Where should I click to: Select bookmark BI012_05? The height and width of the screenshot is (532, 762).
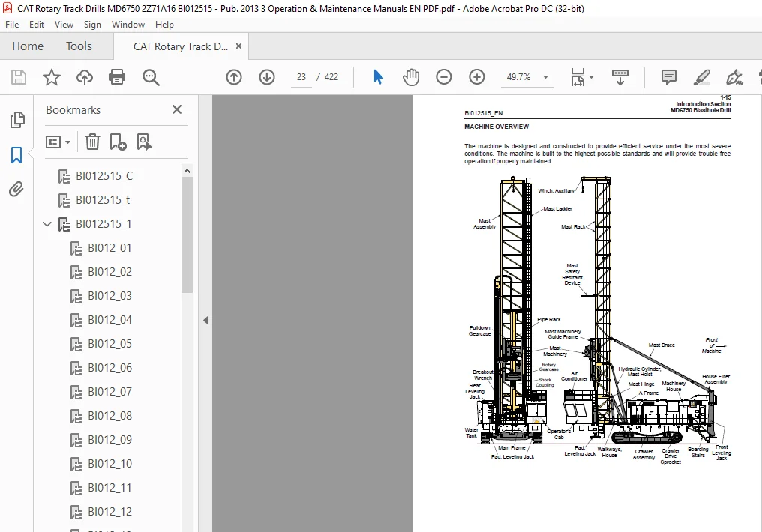point(109,344)
